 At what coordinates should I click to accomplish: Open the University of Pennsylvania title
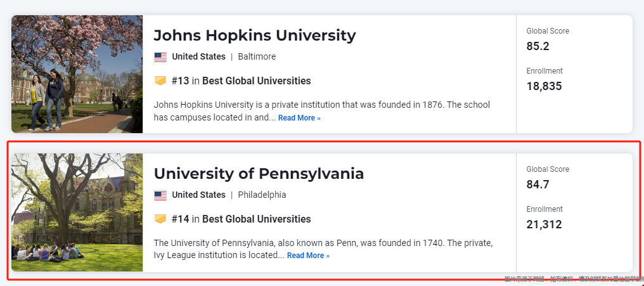[259, 174]
